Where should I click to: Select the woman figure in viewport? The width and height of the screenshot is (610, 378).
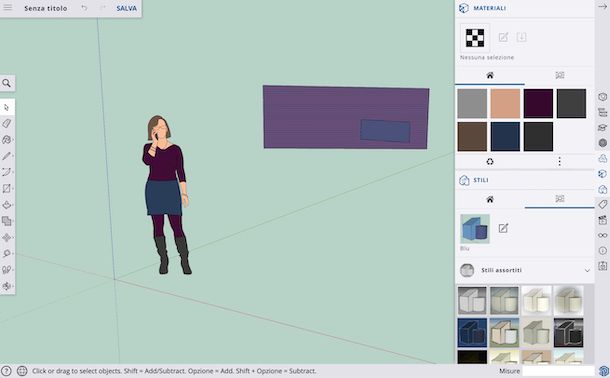click(x=166, y=194)
